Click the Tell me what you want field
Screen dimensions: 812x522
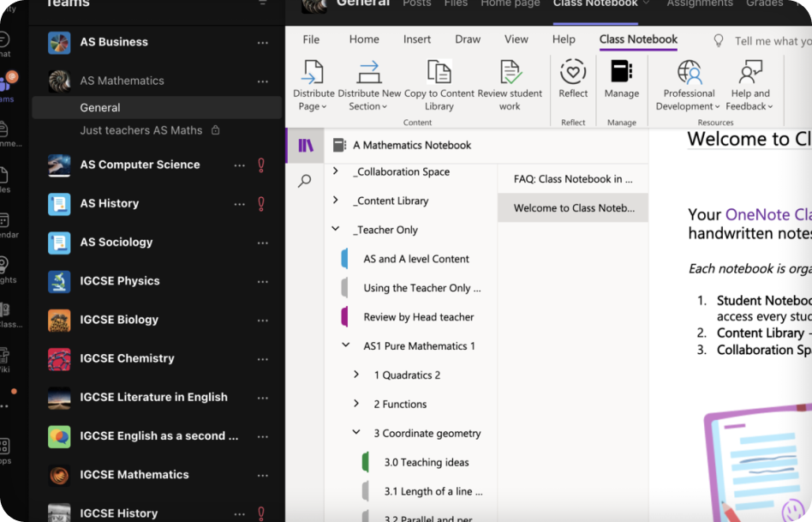[772, 41]
